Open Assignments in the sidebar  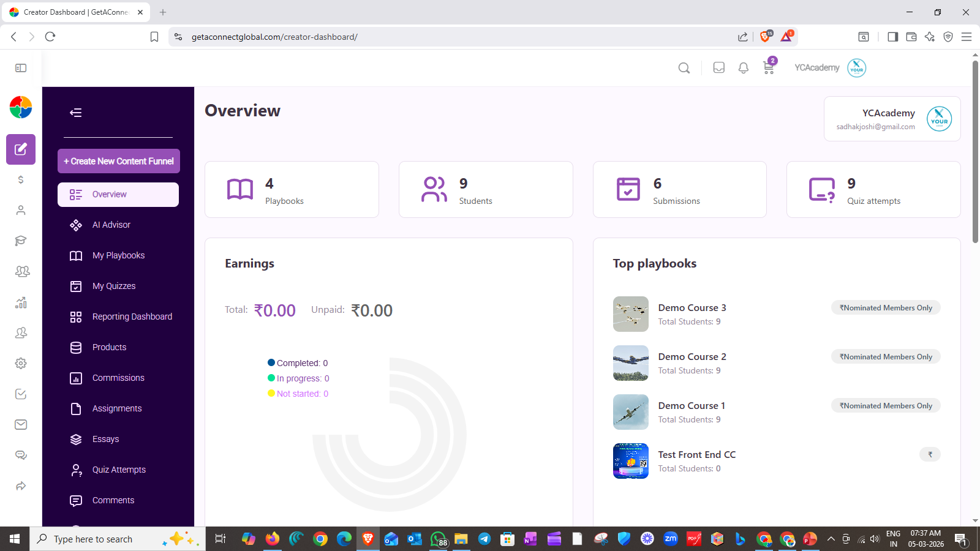coord(118,409)
